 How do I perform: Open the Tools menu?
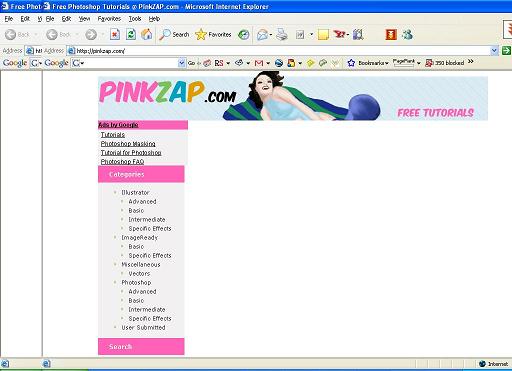[135, 19]
